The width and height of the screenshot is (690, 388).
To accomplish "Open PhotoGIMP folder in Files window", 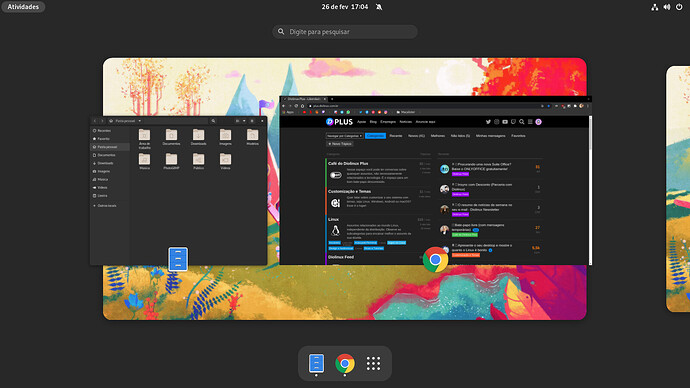I will coord(171,161).
